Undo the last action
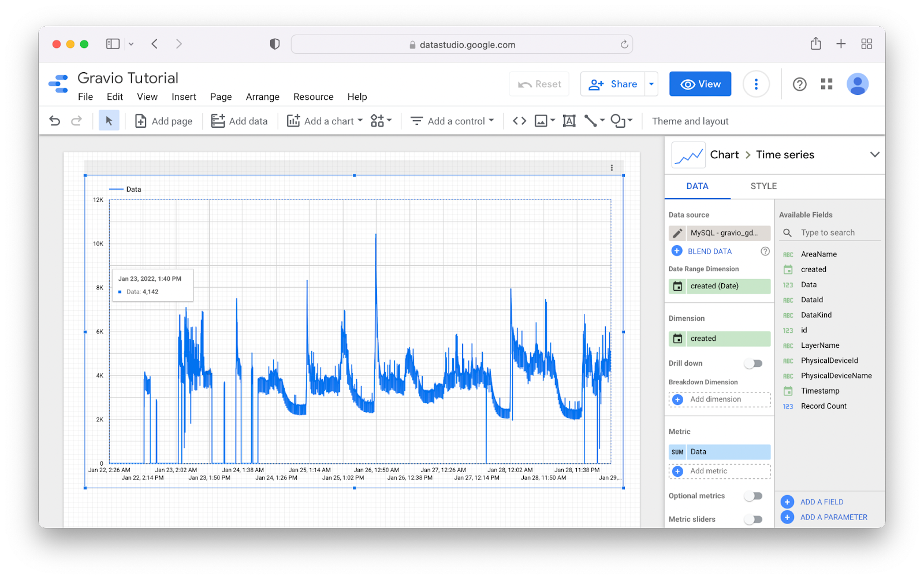Screen dimensions: 924x579 (x=54, y=120)
